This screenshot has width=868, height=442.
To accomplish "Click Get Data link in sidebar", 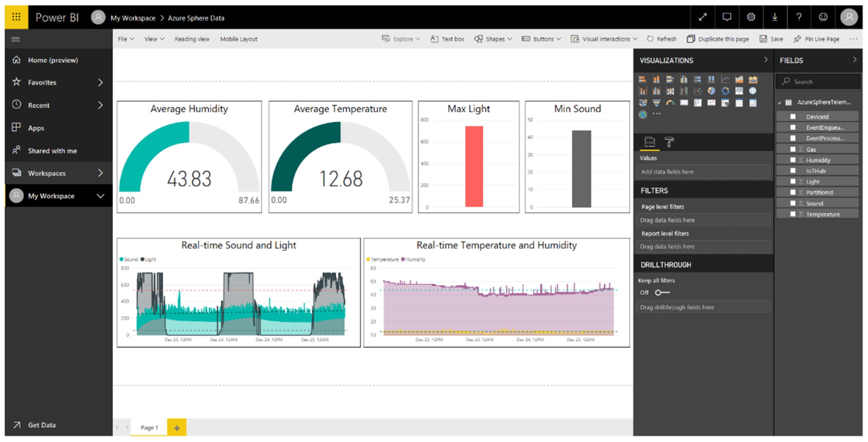I will point(41,425).
